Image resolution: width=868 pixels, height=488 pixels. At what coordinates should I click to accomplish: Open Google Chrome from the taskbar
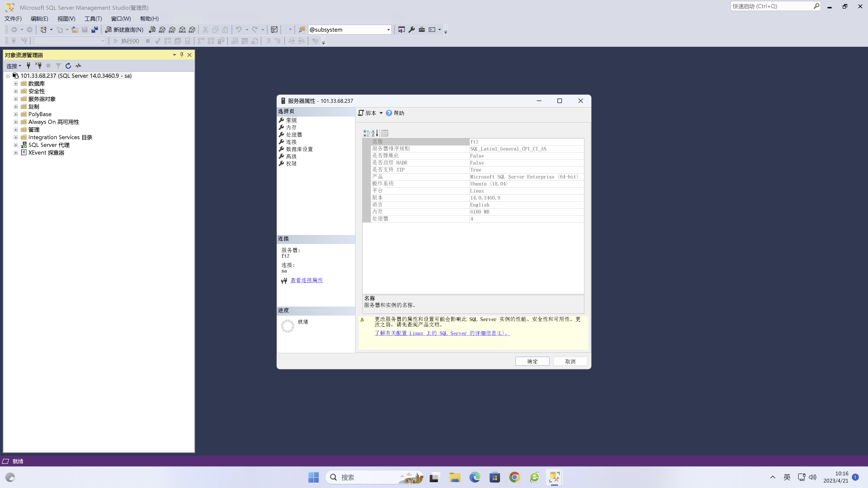pos(514,477)
